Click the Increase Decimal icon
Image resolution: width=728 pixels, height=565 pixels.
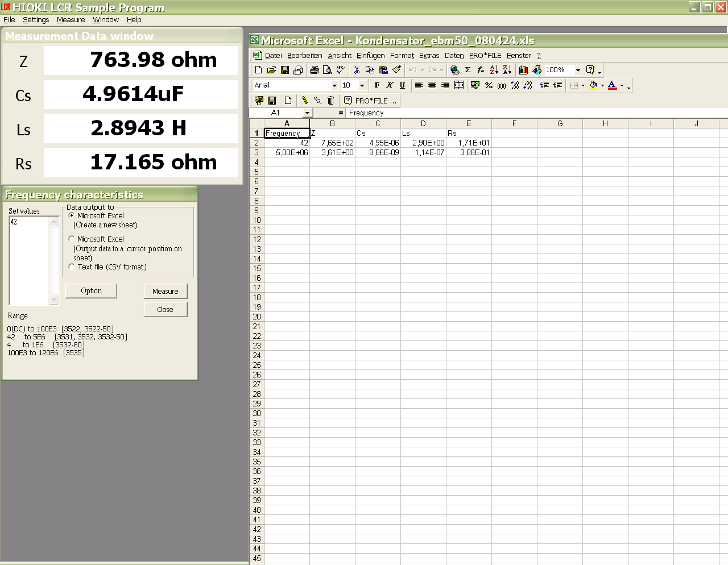pyautogui.click(x=515, y=85)
